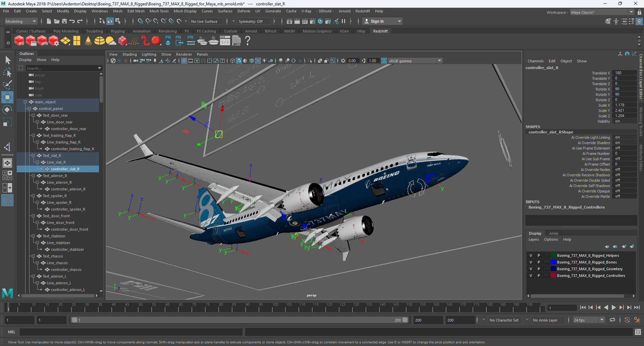The height and width of the screenshot is (346, 644).
Task: Click the red sphere material icon
Action: pos(156,41)
